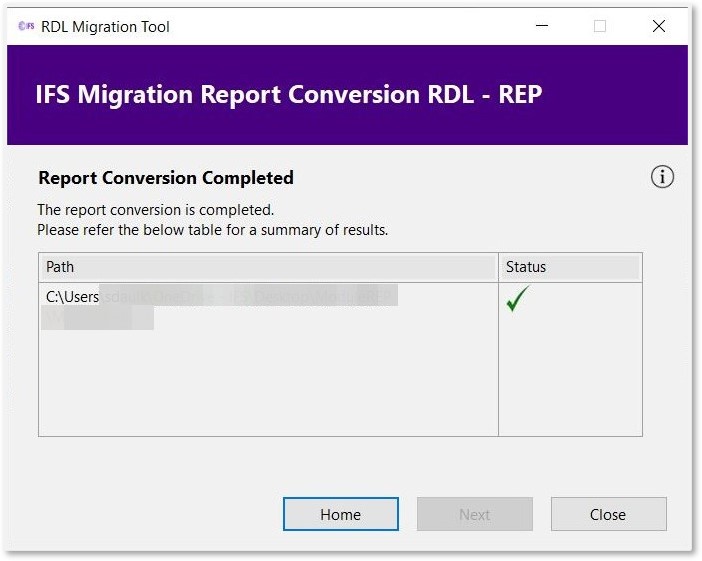The image size is (702, 561).
Task: Click the information icon beside the heading
Action: click(662, 177)
